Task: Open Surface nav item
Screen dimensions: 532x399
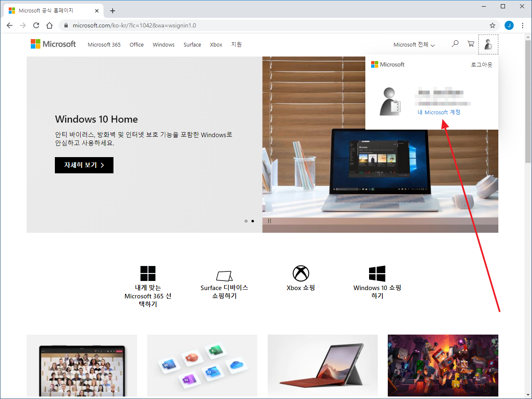Action: coord(192,44)
